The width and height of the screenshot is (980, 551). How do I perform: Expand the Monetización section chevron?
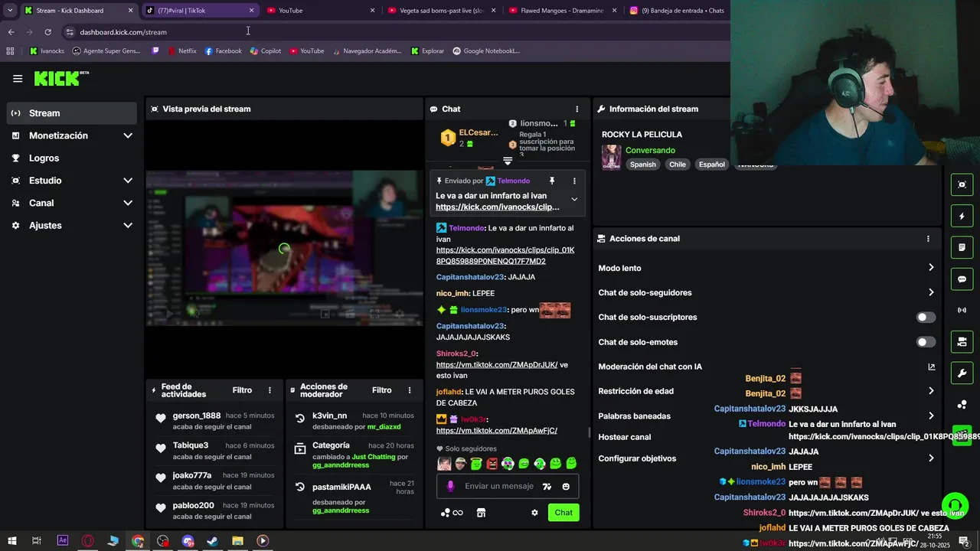coord(128,135)
